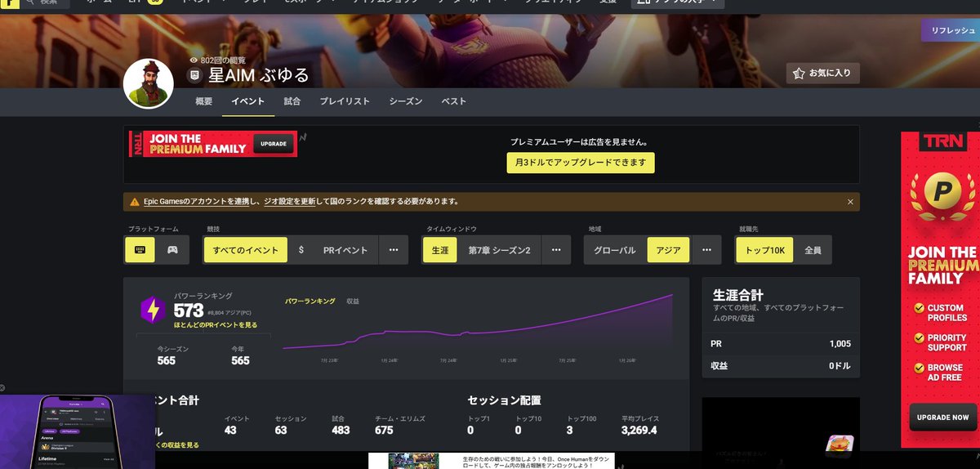The height and width of the screenshot is (469, 980).
Task: Click the purple power ranking lightning badge
Action: tap(153, 310)
